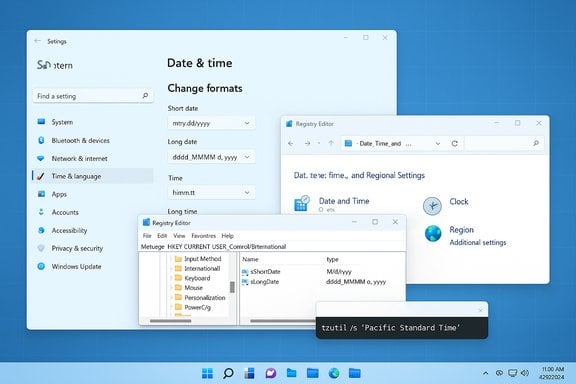Viewport: 576px width, 384px height.
Task: Open the taskbar clock showing 11:00 AM
Action: point(552,373)
